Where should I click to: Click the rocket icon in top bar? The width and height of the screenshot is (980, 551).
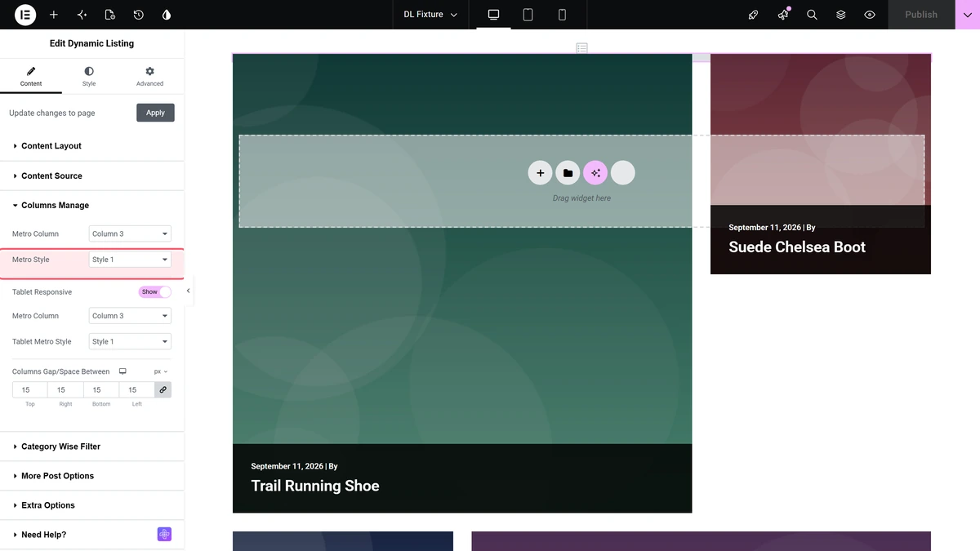tap(754, 15)
